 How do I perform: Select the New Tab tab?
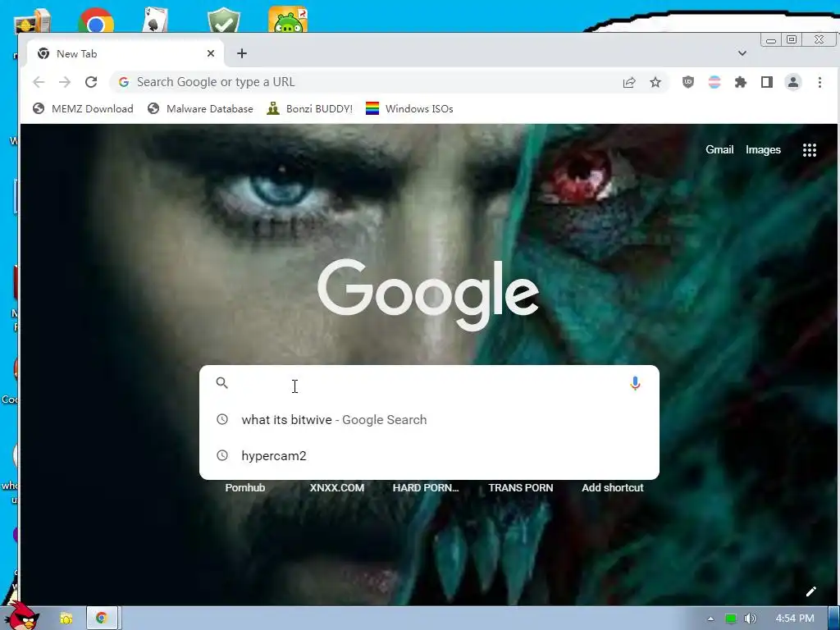click(x=126, y=53)
